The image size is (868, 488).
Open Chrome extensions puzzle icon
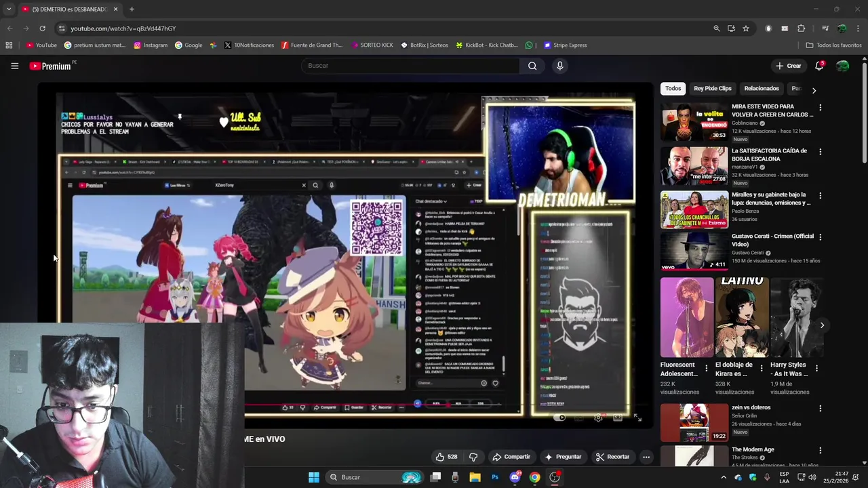pyautogui.click(x=802, y=28)
